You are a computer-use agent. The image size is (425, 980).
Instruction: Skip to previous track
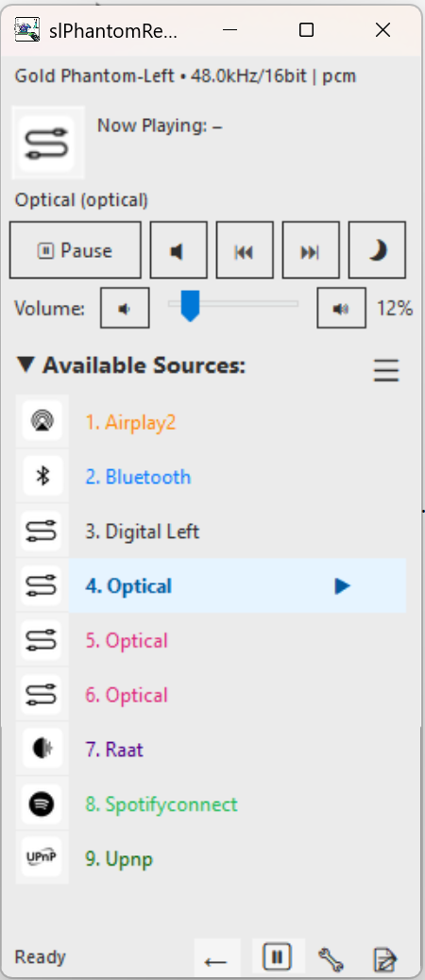coord(245,250)
